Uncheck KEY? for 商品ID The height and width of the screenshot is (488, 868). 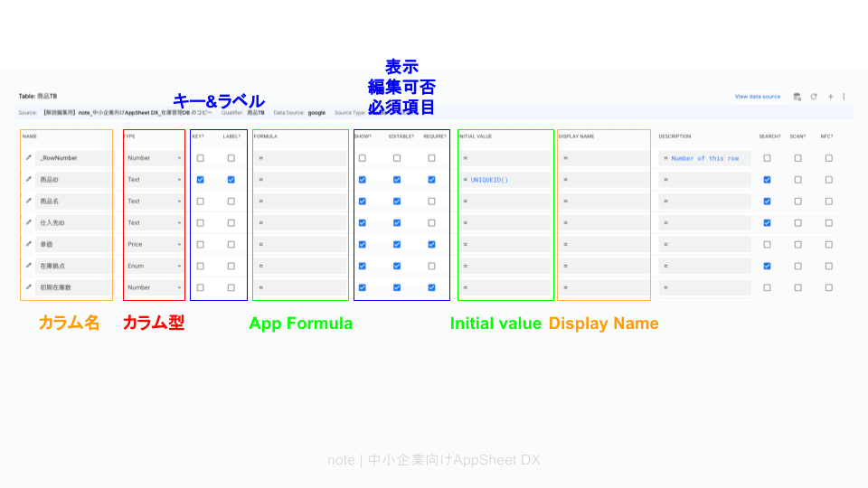(201, 180)
